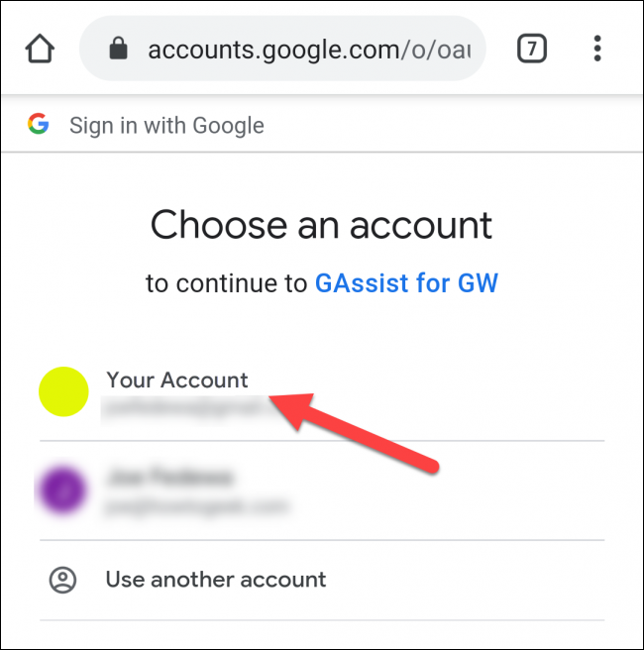This screenshot has height=650, width=644.
Task: Click the Choose an account heading
Action: tap(321, 225)
